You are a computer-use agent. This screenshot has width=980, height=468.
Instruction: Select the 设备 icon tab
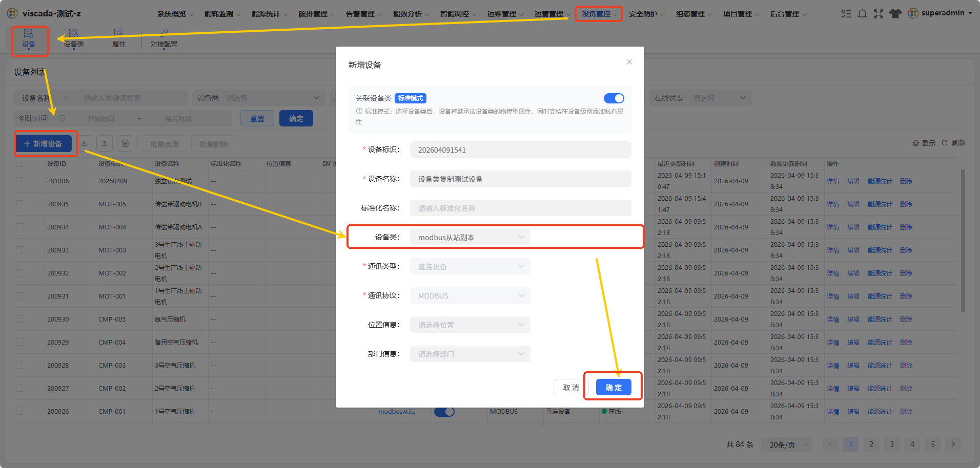click(29, 39)
